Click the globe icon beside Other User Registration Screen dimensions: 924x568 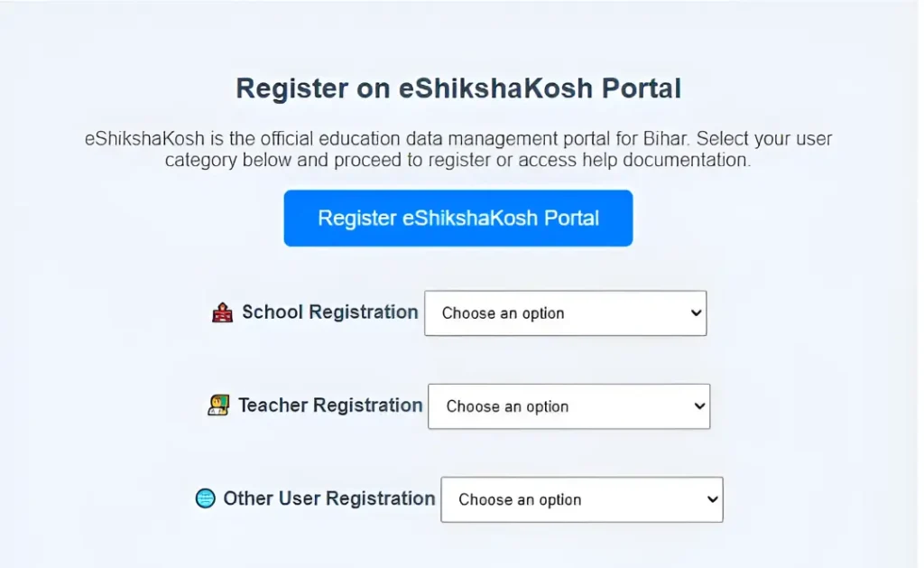pyautogui.click(x=206, y=498)
